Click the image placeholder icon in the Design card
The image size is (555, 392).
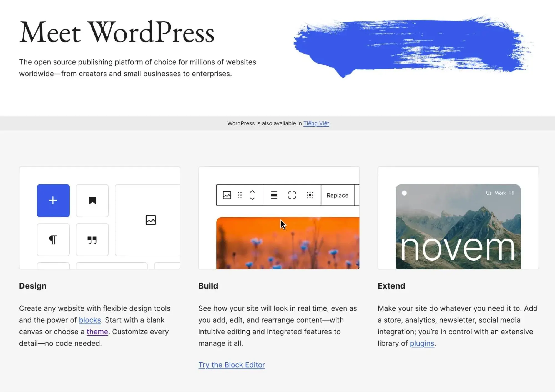click(151, 220)
